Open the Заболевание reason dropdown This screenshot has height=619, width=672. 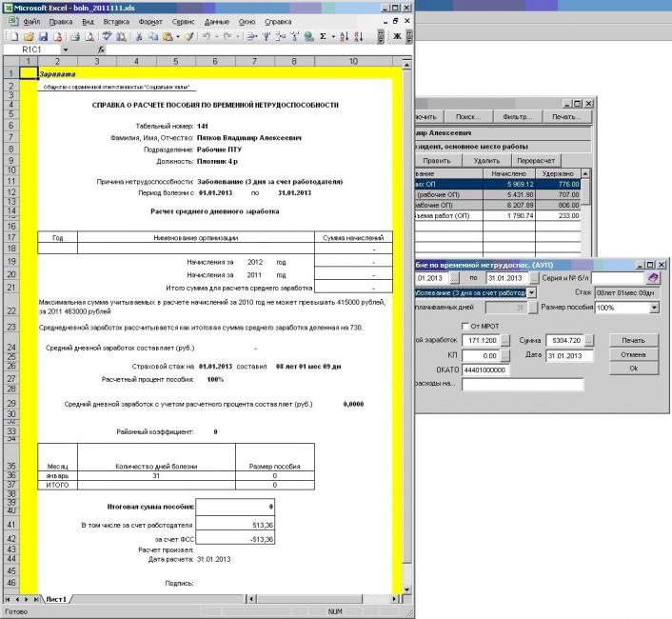(531, 292)
